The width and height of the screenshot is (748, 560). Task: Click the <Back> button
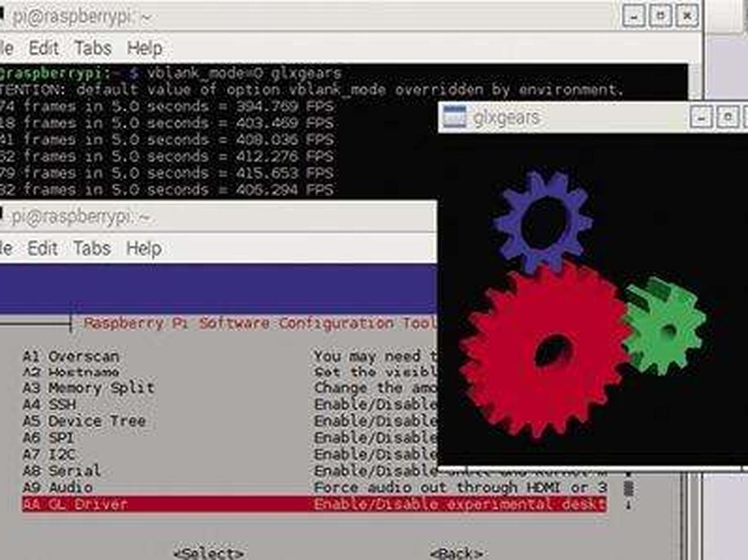point(456,553)
